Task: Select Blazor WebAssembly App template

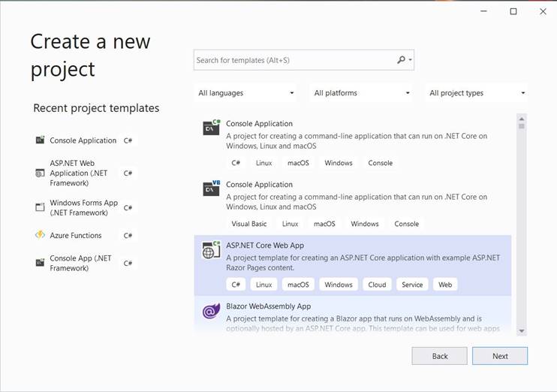Action: coord(353,316)
